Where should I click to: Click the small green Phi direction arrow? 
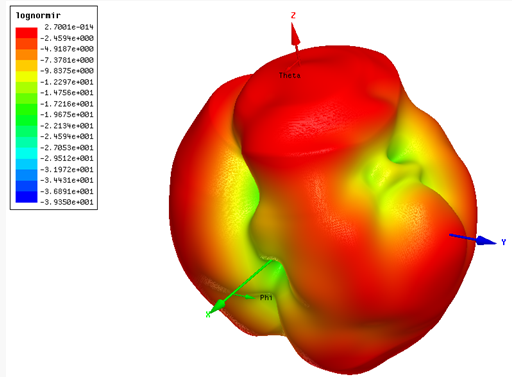click(246, 296)
